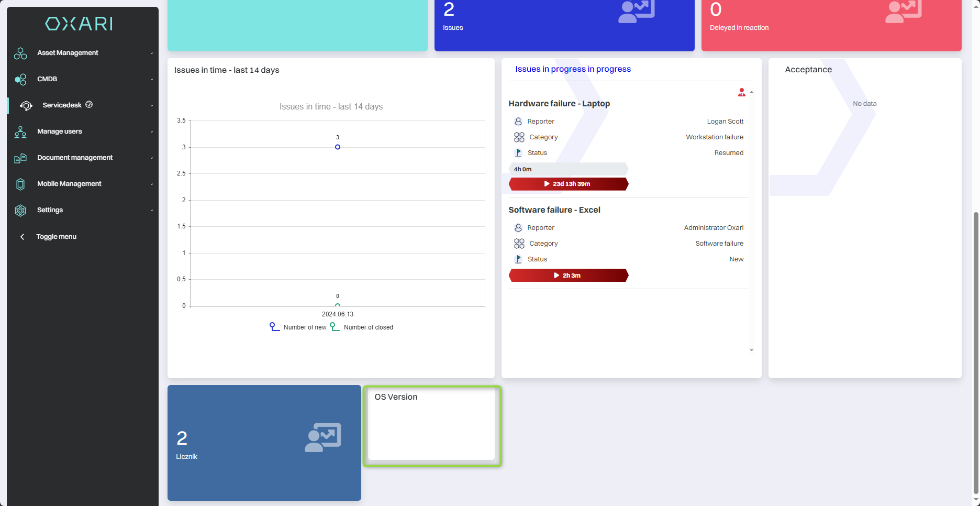Click the Asset Management sidebar icon

[20, 53]
